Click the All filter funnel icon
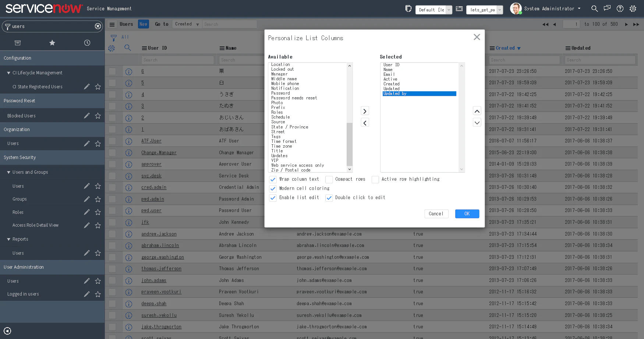 (x=114, y=37)
